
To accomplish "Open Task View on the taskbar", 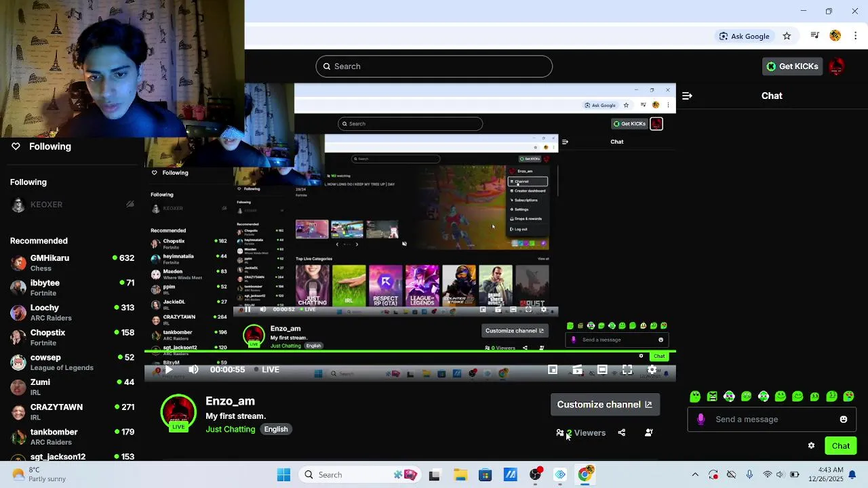I will click(434, 475).
